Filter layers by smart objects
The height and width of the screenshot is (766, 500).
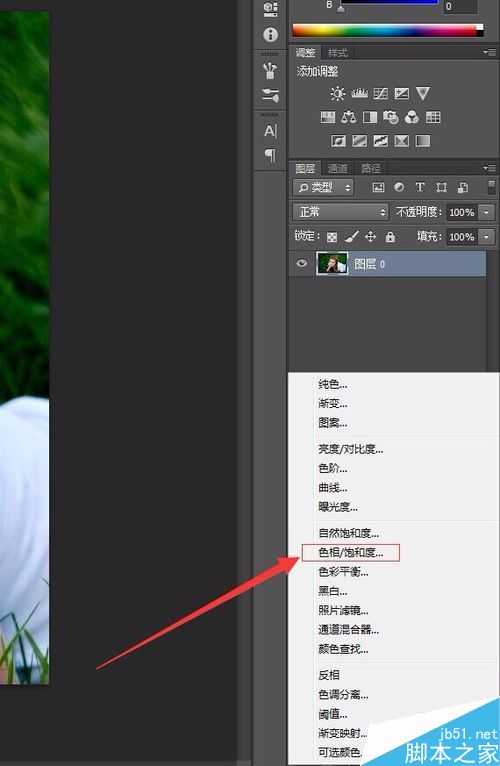[x=462, y=187]
